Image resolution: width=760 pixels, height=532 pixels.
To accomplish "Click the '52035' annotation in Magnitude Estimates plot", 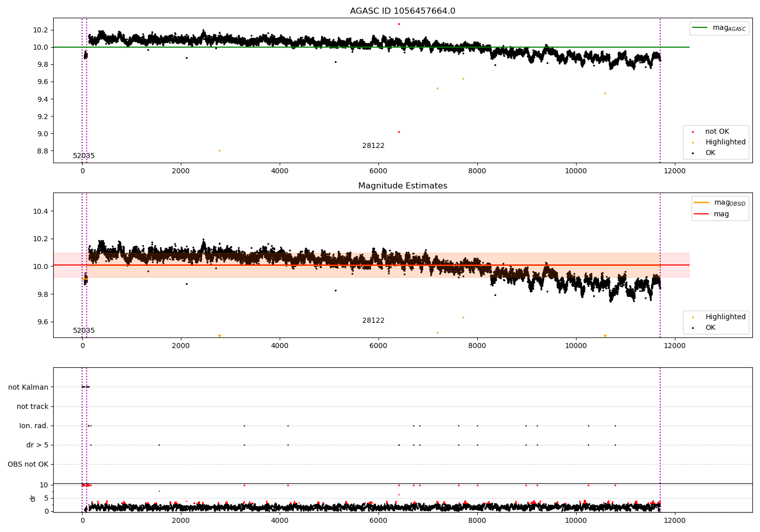I will point(84,331).
